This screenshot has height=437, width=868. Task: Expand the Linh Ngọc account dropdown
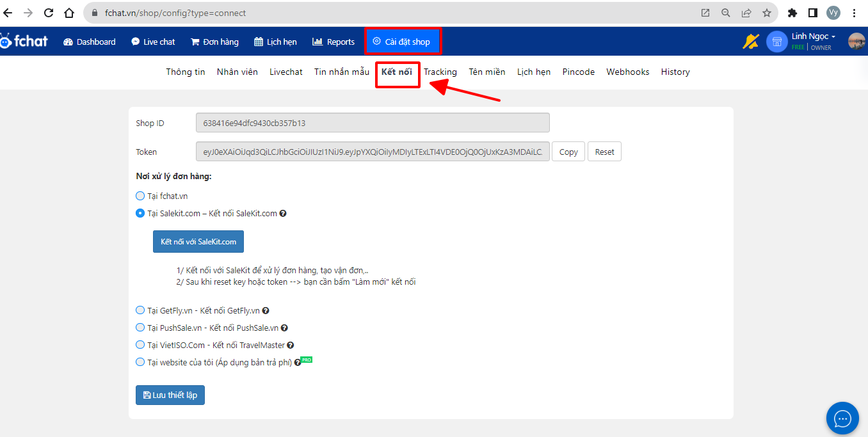813,37
